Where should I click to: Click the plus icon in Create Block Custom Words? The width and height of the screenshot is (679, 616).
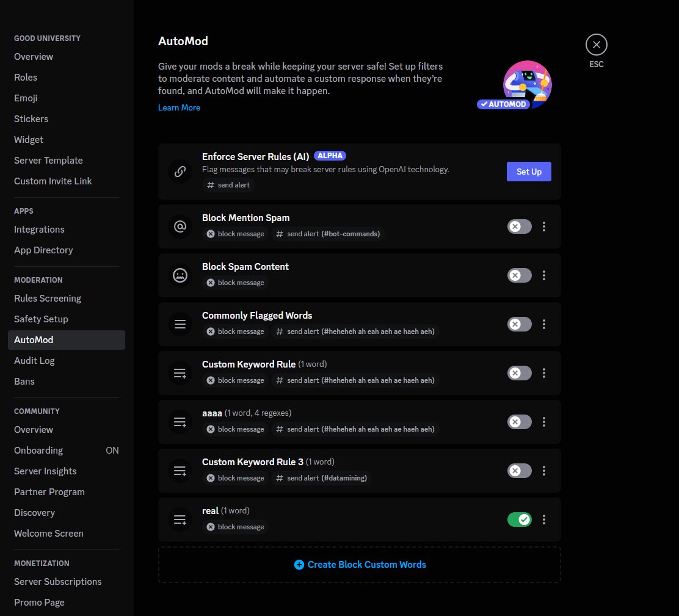coord(299,565)
